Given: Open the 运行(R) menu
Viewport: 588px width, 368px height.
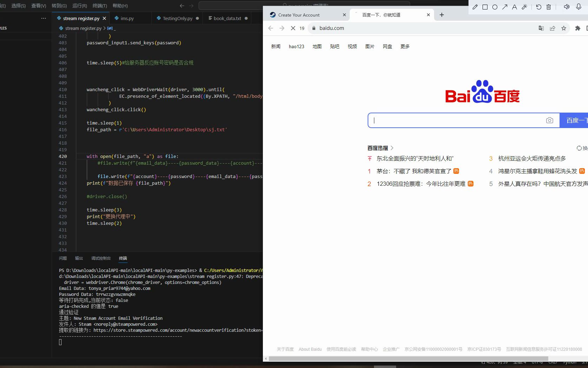Looking at the screenshot, I should pyautogui.click(x=79, y=6).
